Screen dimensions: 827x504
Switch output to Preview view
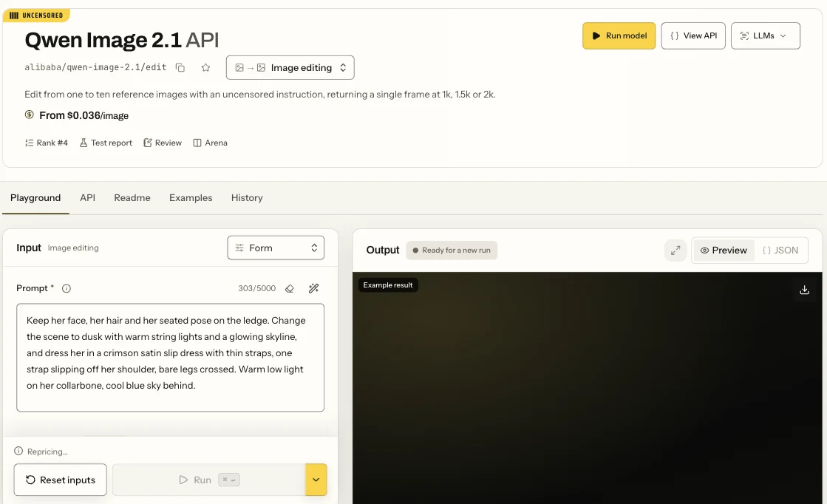click(x=724, y=251)
